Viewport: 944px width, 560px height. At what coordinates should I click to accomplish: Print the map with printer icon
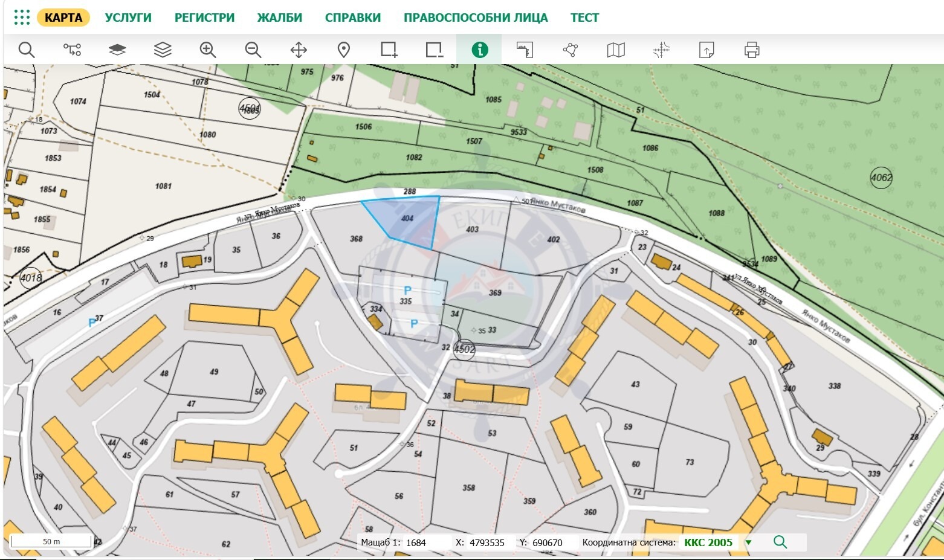(x=752, y=50)
